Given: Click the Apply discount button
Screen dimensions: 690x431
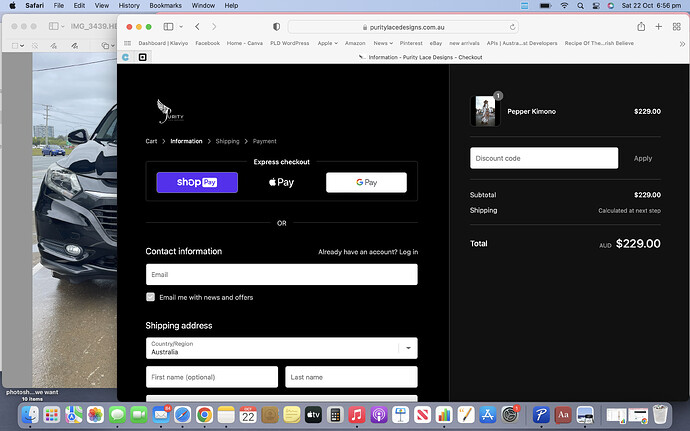Looking at the screenshot, I should click(x=643, y=158).
